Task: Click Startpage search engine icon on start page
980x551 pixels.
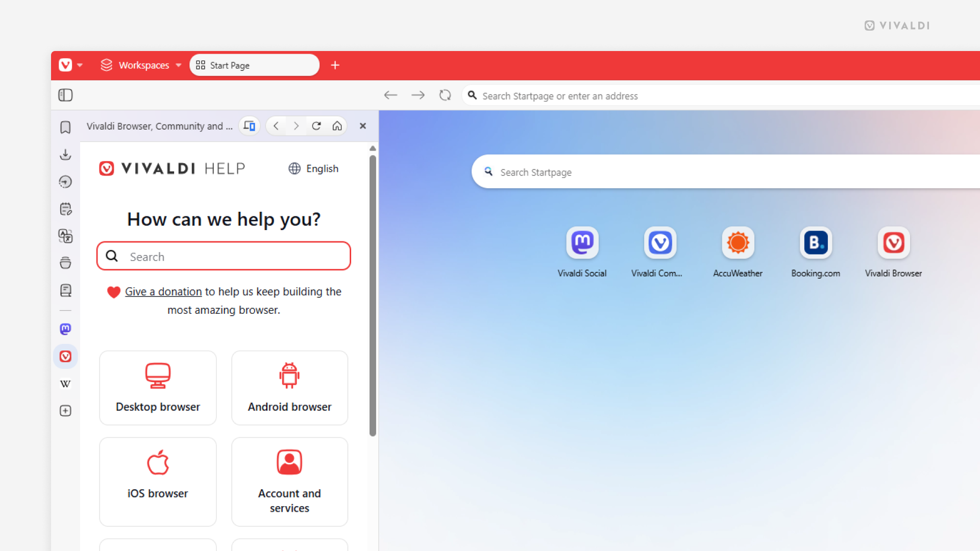Action: click(x=488, y=172)
